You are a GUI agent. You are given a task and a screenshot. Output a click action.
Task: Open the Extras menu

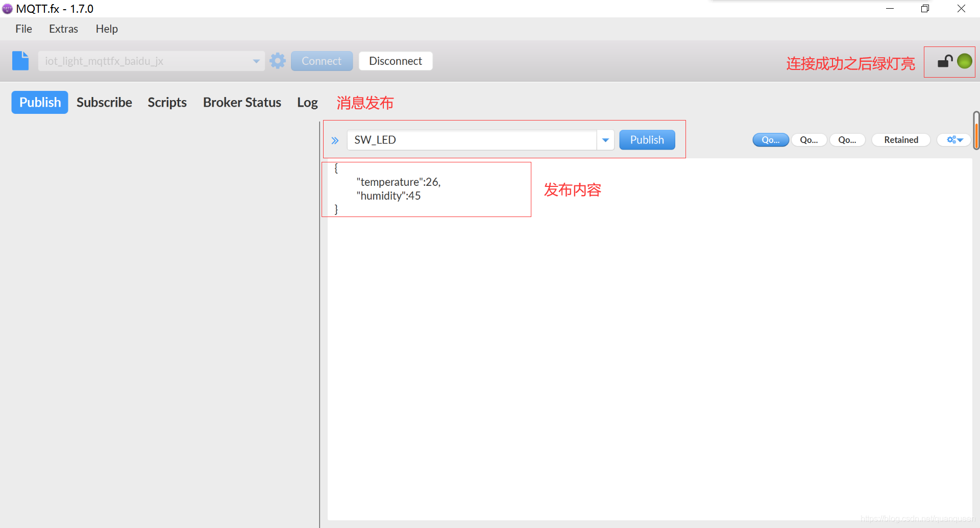click(63, 29)
